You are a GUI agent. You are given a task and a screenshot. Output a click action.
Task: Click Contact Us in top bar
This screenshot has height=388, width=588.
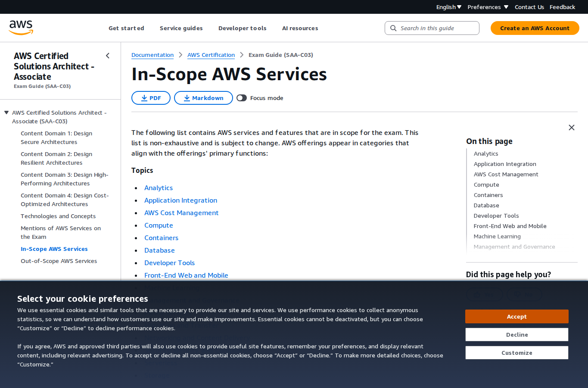(x=529, y=7)
